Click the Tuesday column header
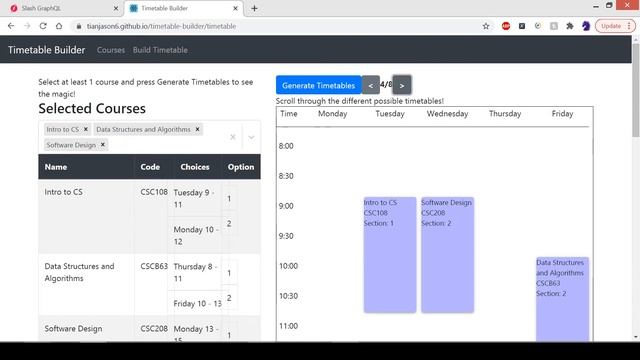The height and width of the screenshot is (360, 640). click(390, 113)
